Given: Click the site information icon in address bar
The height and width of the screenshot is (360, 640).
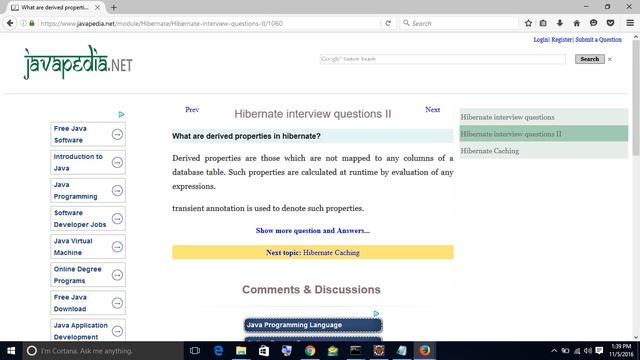Looking at the screenshot, I should coord(23,23).
